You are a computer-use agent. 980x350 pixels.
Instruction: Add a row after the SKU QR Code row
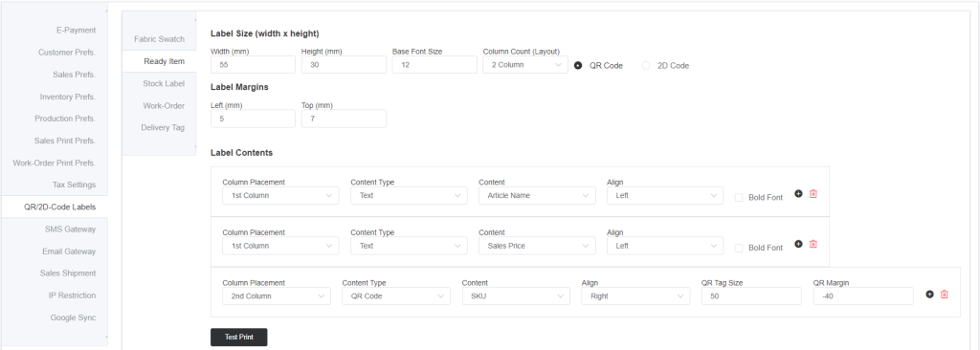(929, 294)
